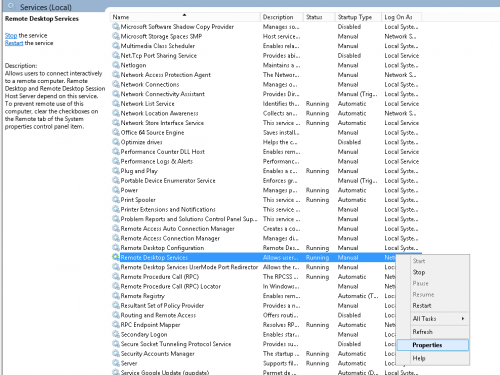Click the service icon for Network Connections

(x=116, y=84)
